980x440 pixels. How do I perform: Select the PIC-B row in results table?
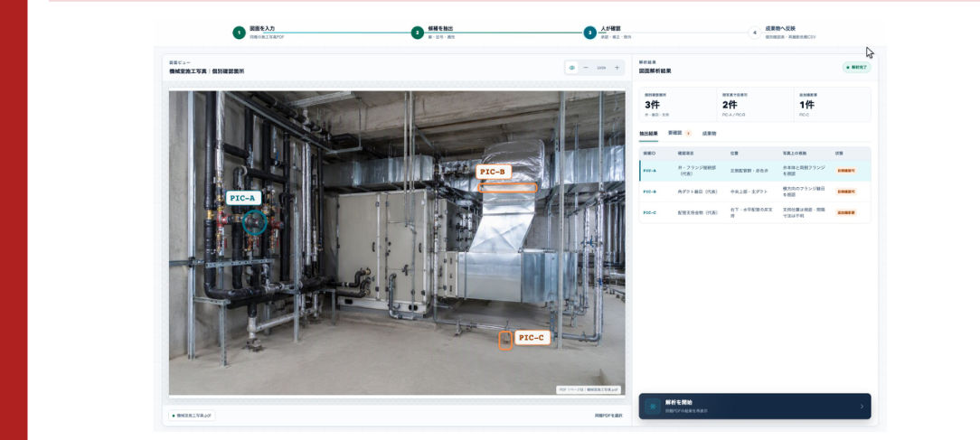point(754,192)
